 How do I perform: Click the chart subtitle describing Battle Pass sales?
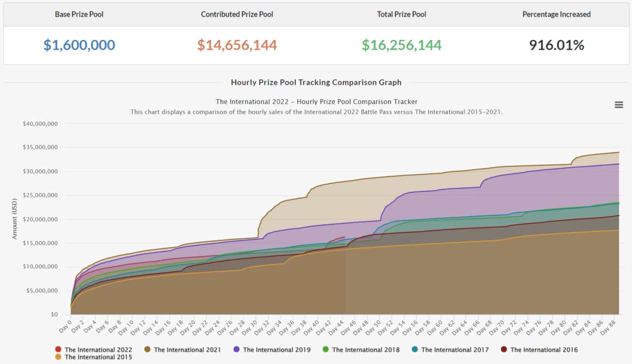click(316, 112)
